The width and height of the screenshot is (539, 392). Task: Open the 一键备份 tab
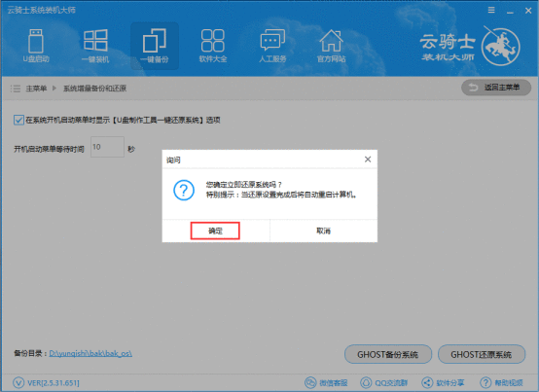point(155,46)
